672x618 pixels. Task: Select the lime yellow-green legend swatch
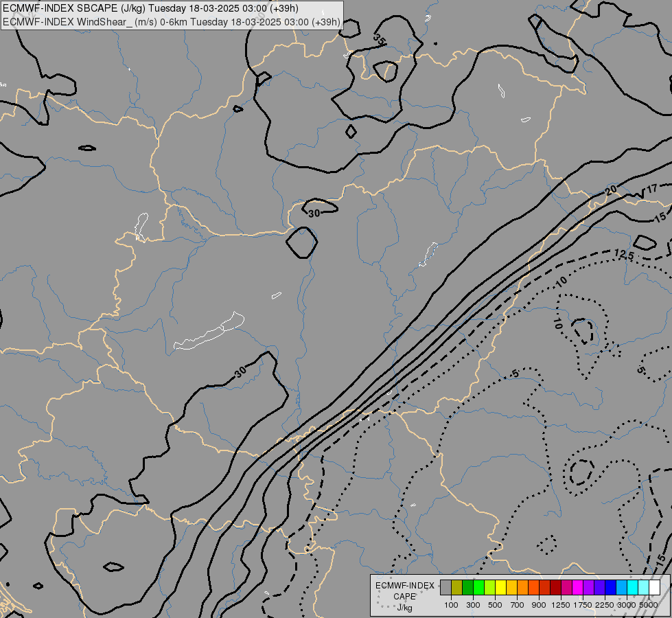click(x=490, y=587)
